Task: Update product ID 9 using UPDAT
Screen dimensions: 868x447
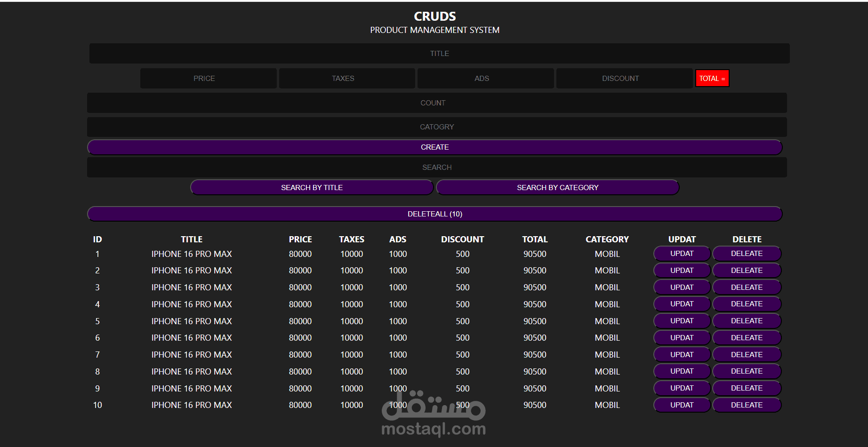Action: (682, 388)
